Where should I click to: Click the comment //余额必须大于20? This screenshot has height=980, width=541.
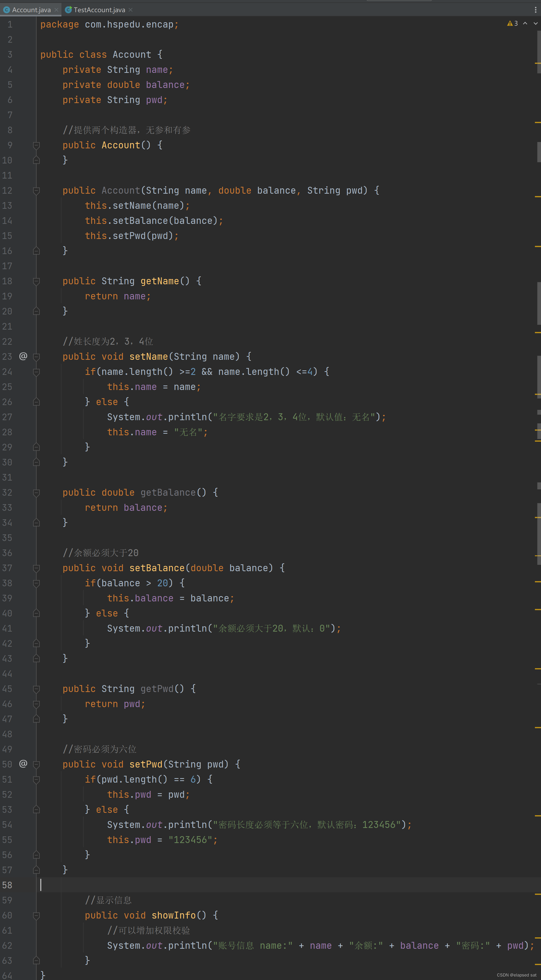pos(100,553)
